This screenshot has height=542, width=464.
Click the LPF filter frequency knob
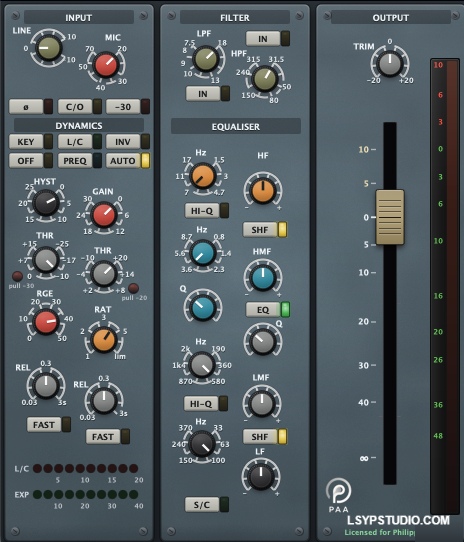206,59
